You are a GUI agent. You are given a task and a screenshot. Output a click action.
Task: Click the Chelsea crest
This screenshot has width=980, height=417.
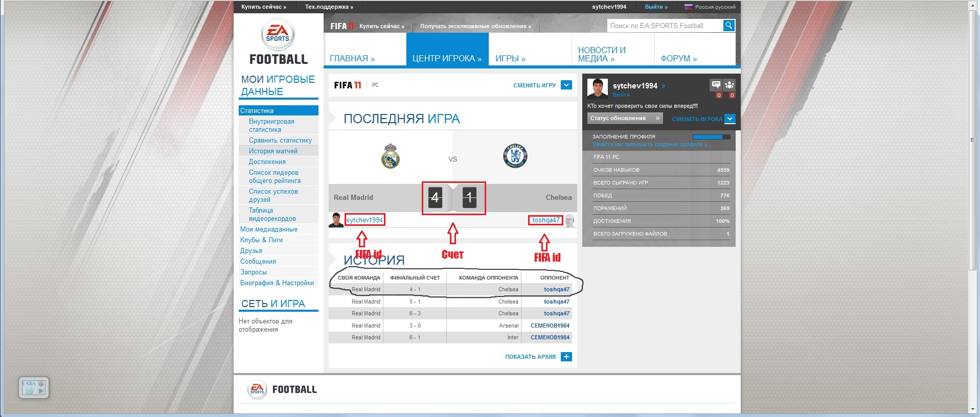click(515, 156)
